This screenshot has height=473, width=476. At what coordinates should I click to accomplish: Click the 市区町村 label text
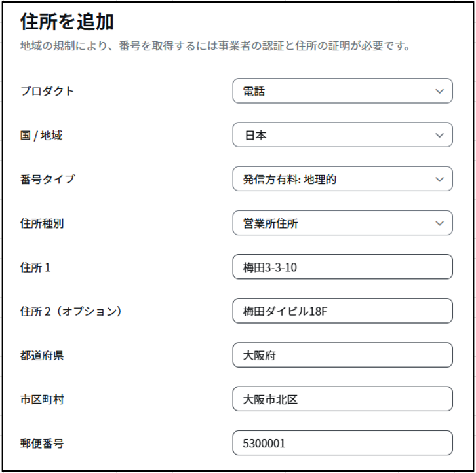[x=42, y=399]
